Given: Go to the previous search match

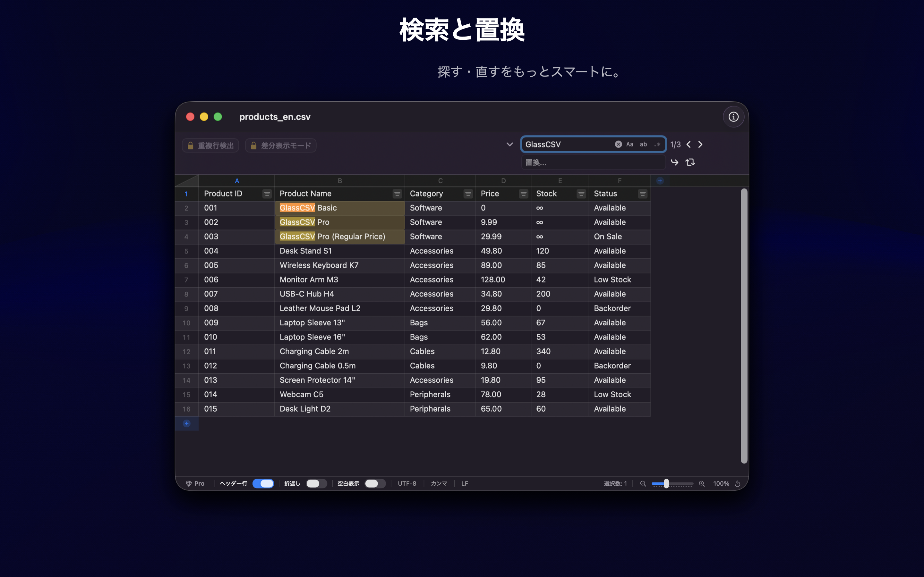Looking at the screenshot, I should click(689, 144).
